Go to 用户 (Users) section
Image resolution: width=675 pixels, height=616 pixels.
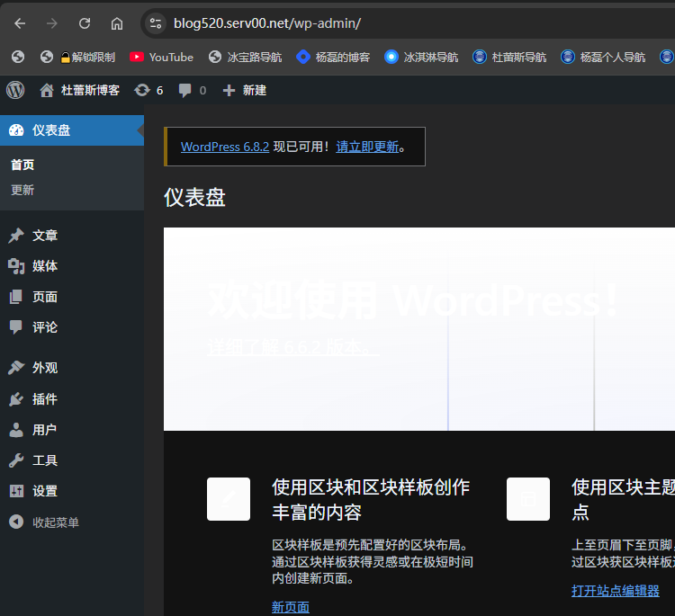45,430
